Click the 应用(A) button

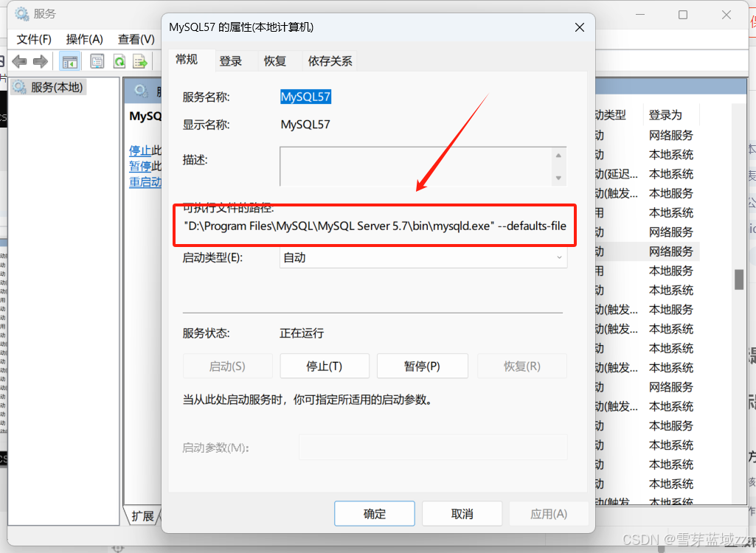pos(549,514)
